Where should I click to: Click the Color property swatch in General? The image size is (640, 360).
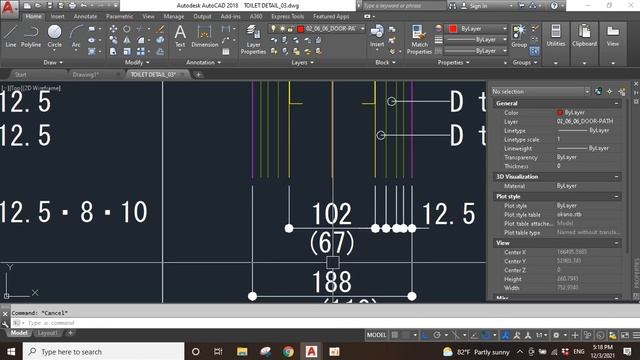560,113
